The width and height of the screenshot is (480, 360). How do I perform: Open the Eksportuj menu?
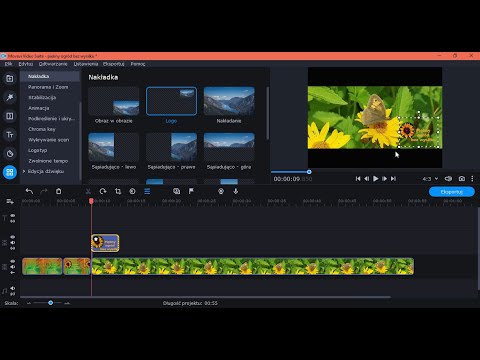coord(114,64)
